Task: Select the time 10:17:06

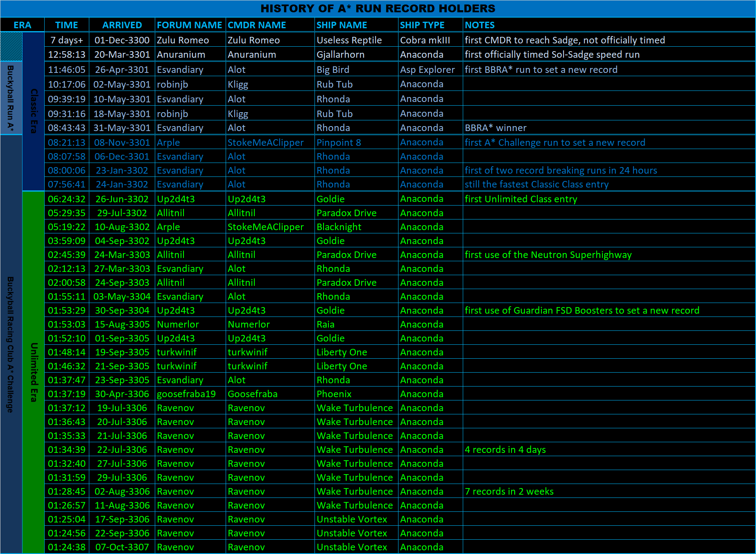Action: tap(67, 84)
